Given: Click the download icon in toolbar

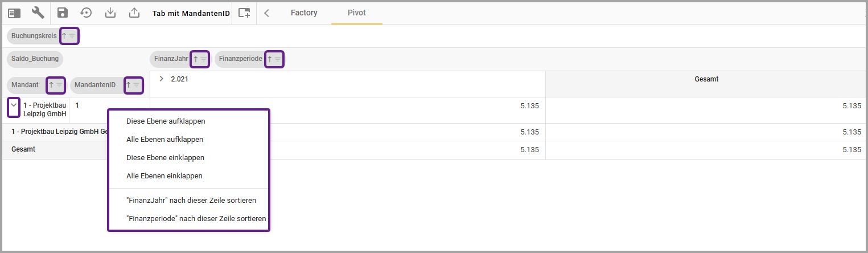Looking at the screenshot, I should [x=110, y=13].
